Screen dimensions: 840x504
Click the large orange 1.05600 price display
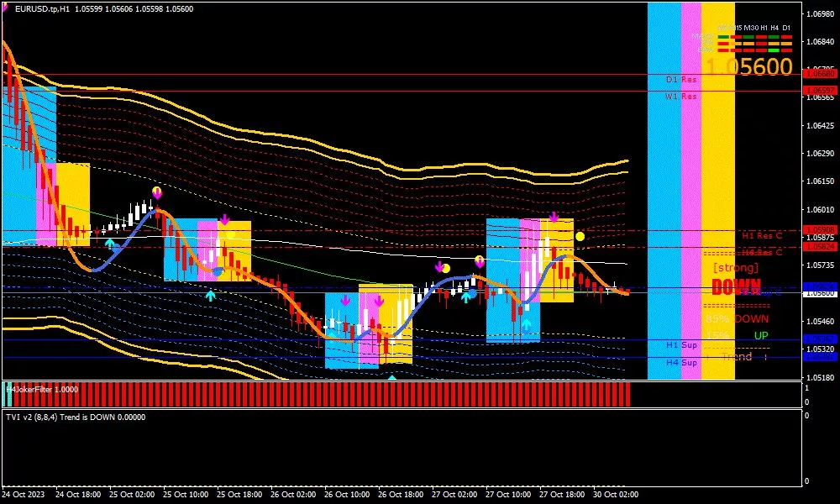(x=749, y=67)
